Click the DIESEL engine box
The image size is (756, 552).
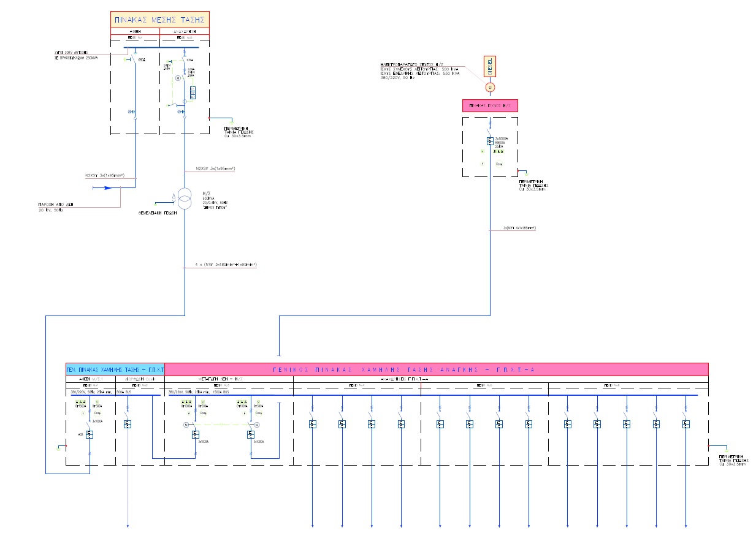489,66
